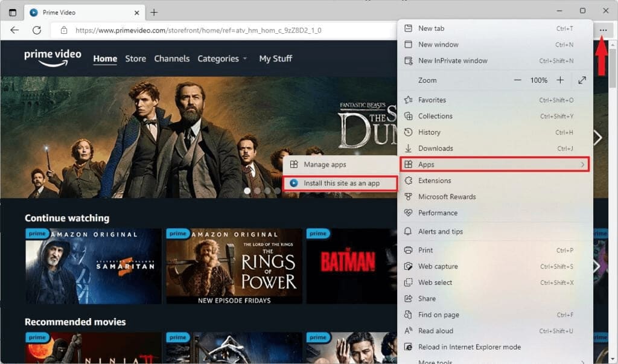Click the Continue watching heading

tap(67, 218)
